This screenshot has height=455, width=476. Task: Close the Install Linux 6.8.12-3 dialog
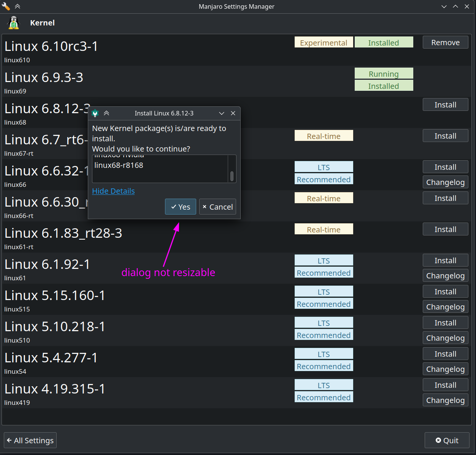pos(233,113)
